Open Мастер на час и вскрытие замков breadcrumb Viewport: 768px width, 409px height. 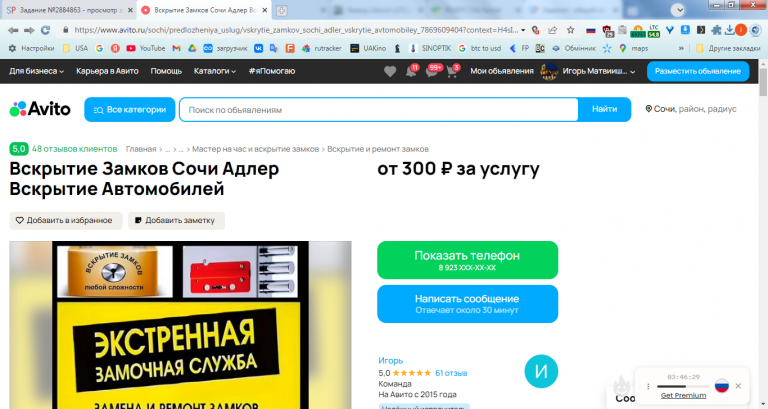point(255,149)
